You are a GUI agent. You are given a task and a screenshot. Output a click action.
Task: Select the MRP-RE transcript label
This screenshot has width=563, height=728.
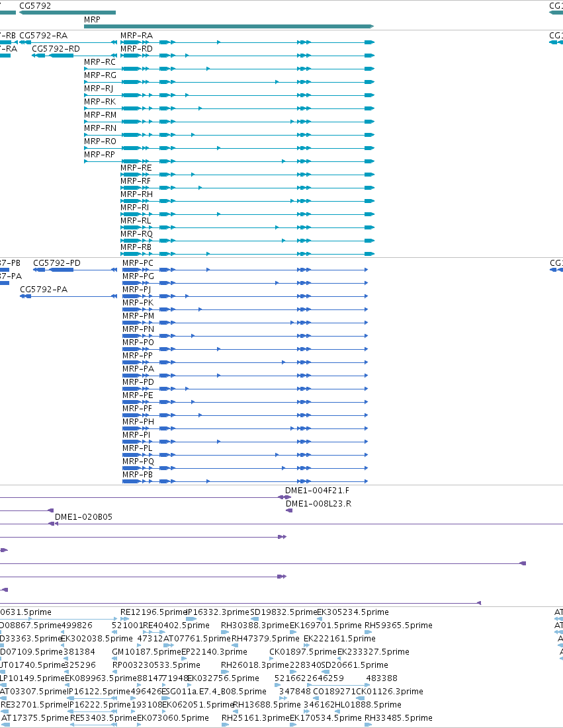[x=136, y=167]
